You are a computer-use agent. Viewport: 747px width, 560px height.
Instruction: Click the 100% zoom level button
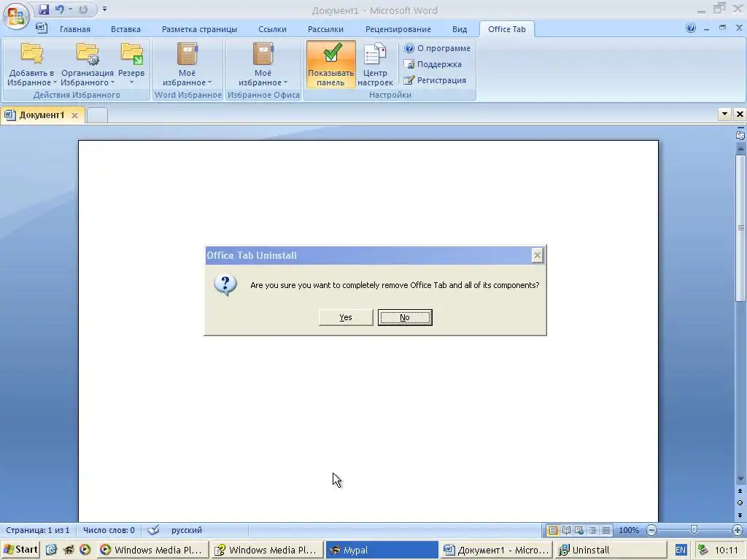[629, 530]
